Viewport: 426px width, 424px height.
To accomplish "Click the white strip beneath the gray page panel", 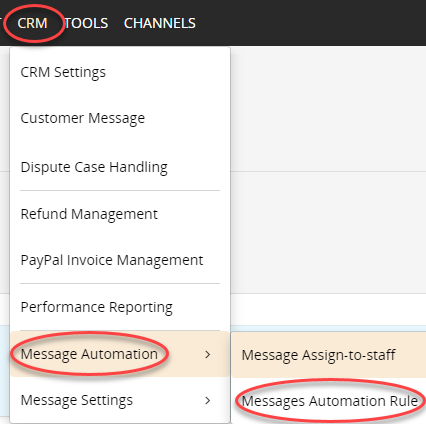I will coord(328,309).
